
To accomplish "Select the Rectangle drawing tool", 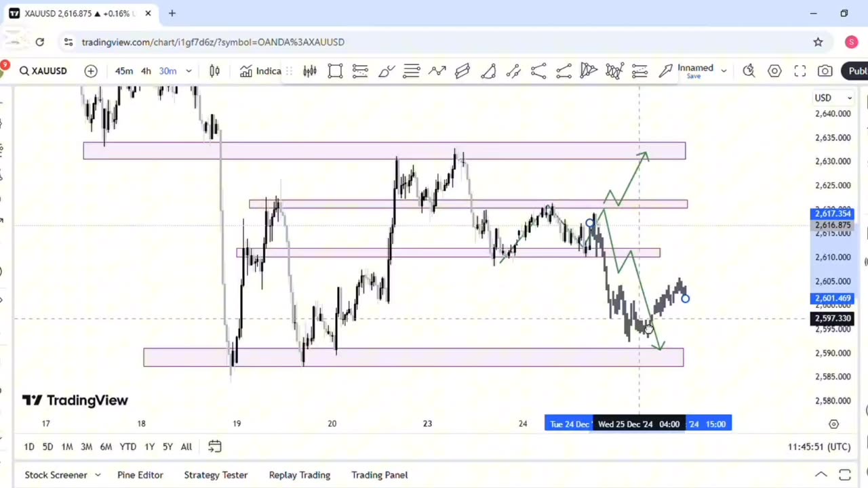I will pyautogui.click(x=335, y=71).
